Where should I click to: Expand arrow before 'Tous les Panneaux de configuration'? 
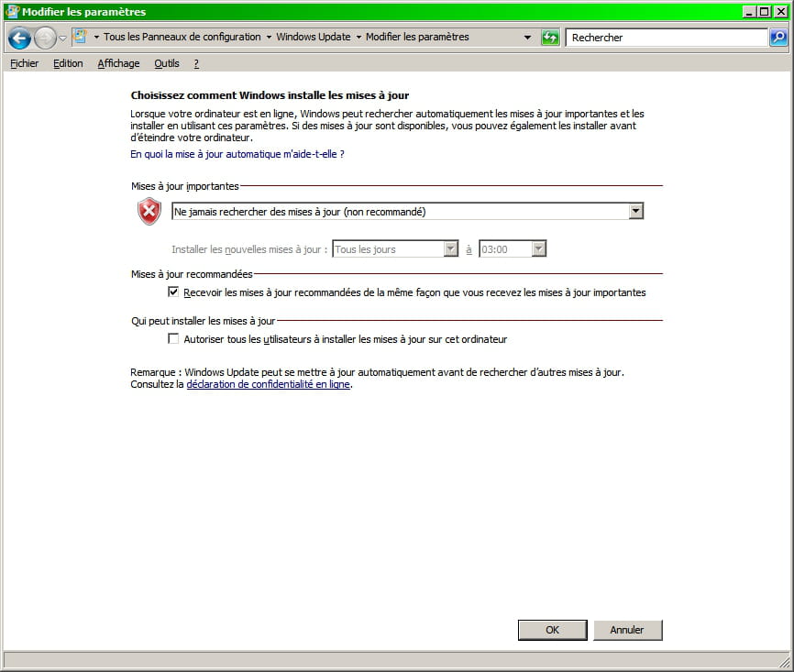[x=96, y=37]
